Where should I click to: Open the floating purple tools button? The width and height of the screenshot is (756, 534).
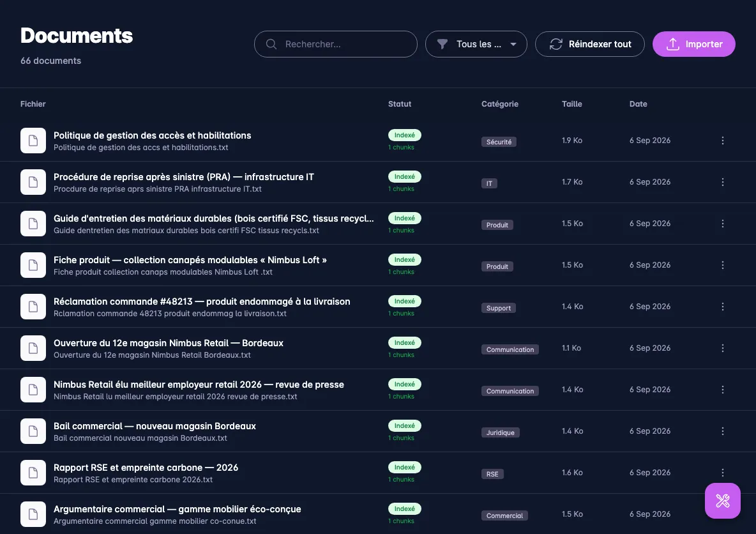[x=722, y=501]
